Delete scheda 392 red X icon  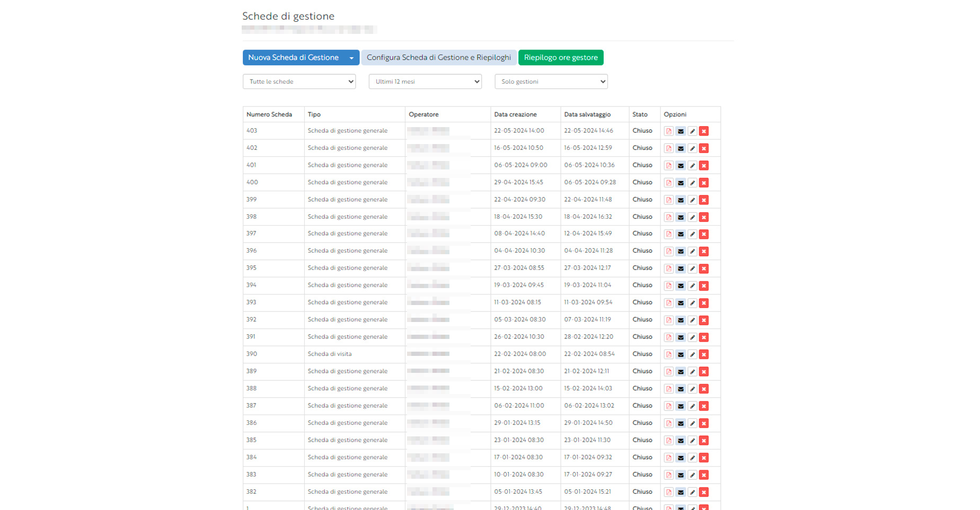point(704,320)
